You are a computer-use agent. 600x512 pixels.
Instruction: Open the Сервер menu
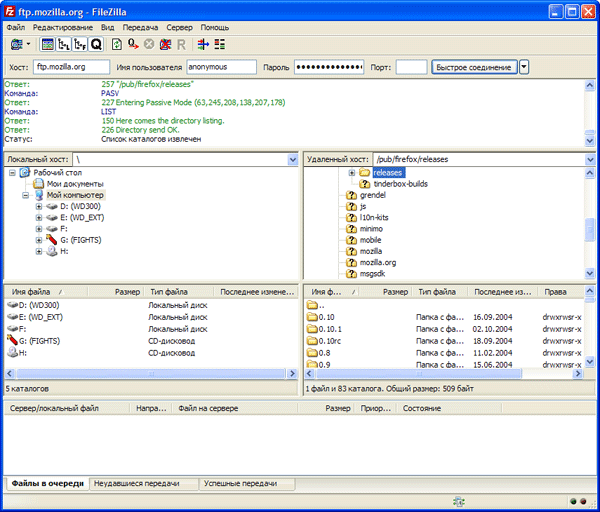179,27
